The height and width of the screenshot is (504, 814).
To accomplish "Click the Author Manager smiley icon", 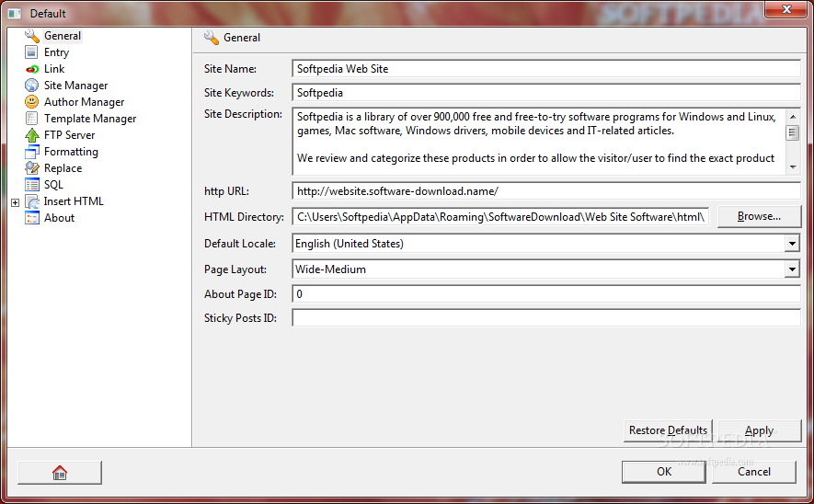I will [x=31, y=102].
